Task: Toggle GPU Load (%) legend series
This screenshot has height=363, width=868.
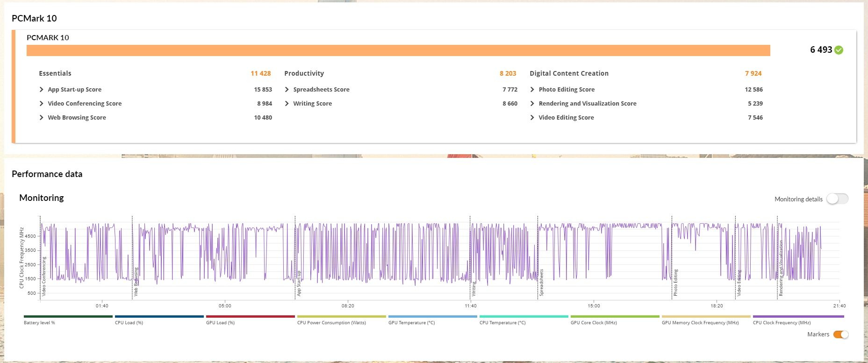Action: point(250,320)
